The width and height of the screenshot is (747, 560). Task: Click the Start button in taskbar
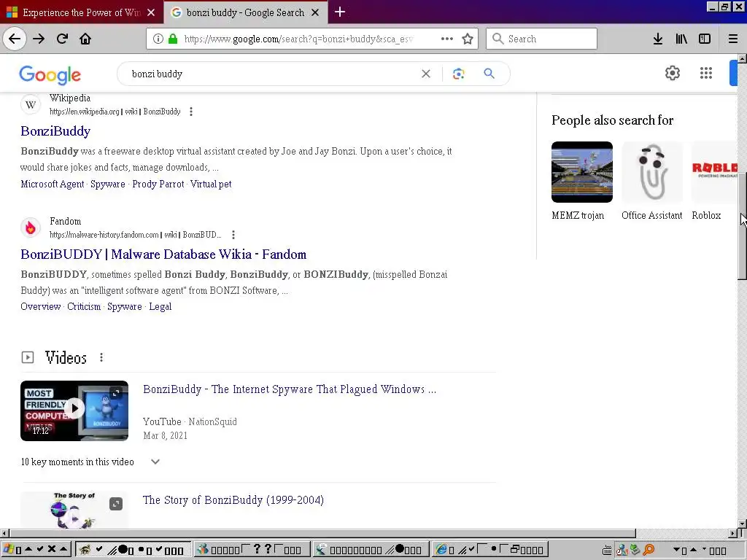tap(36, 550)
